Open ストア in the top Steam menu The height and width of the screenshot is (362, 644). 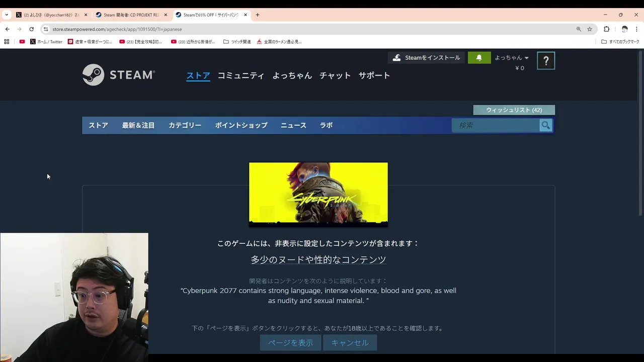pos(198,75)
